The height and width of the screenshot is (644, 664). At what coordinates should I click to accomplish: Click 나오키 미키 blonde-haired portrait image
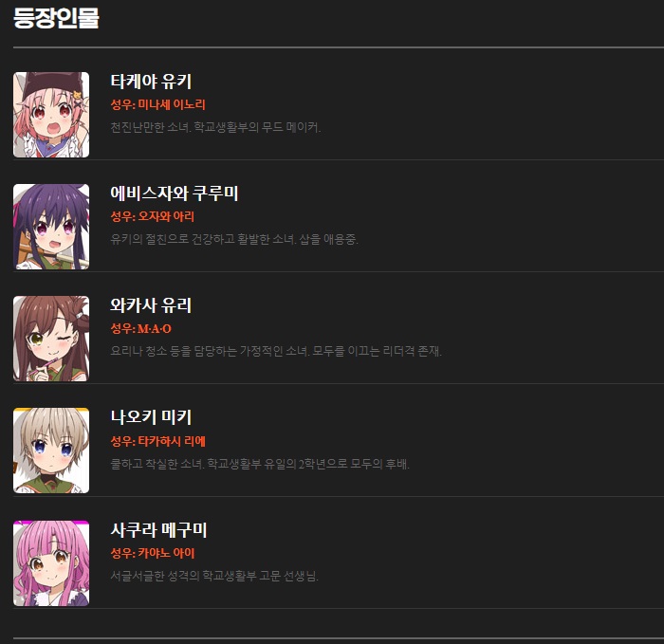coord(51,451)
